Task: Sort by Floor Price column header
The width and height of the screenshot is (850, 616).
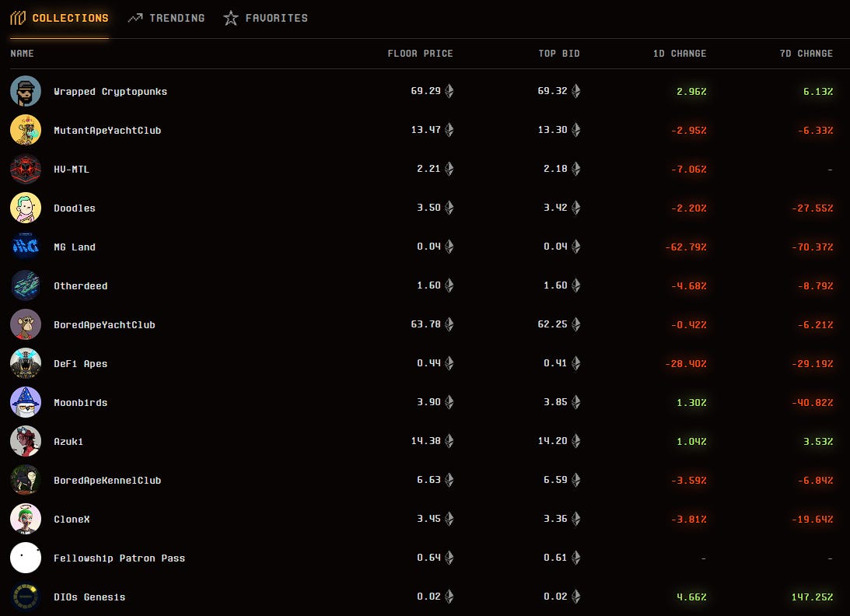Action: click(420, 53)
